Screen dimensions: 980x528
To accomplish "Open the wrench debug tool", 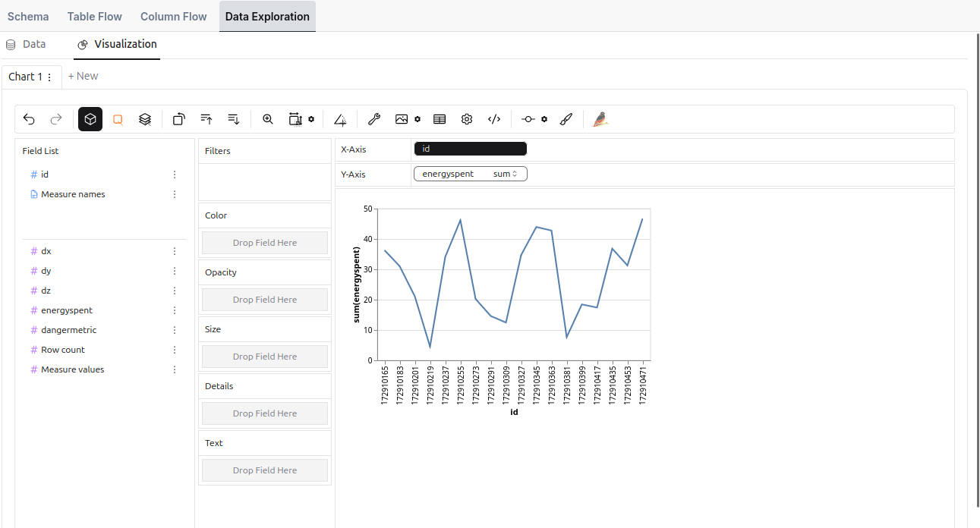I will pos(373,119).
